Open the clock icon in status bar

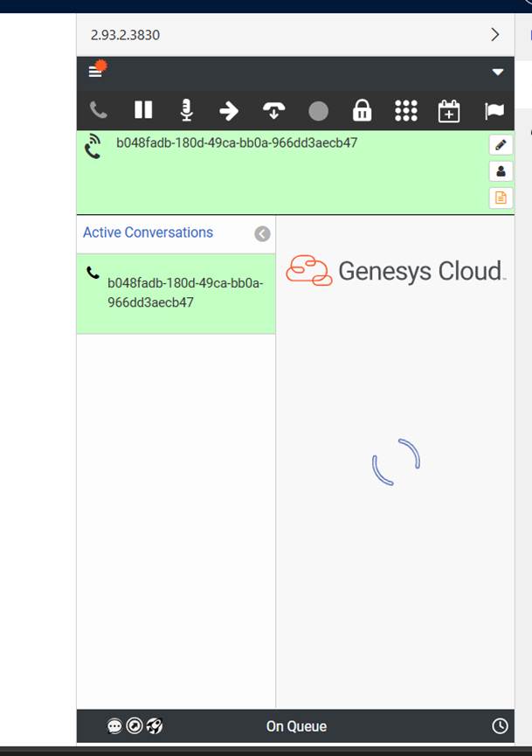[500, 726]
